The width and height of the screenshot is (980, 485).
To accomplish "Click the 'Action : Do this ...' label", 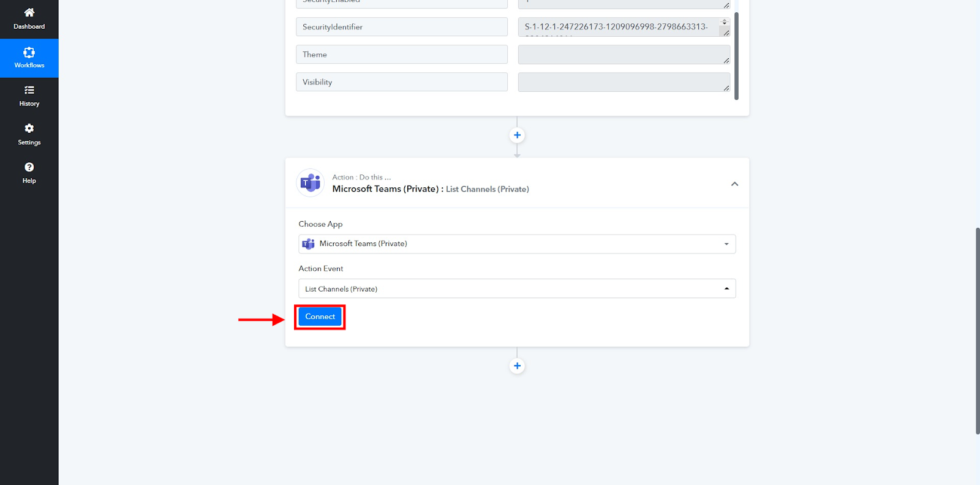I will 361,178.
